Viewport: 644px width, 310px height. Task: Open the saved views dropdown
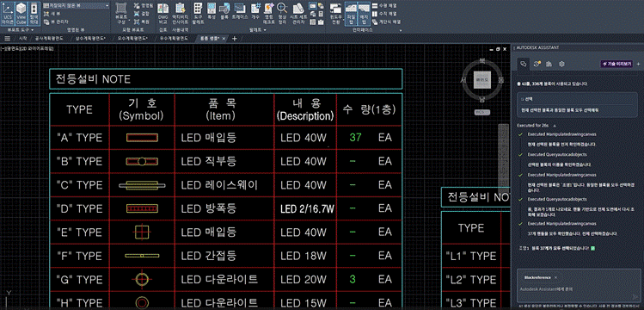pos(77,6)
